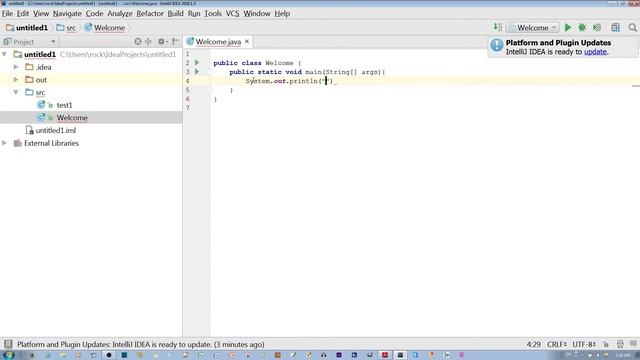Start debugging with the green bug icon
This screenshot has height=360, width=640.
(x=582, y=28)
